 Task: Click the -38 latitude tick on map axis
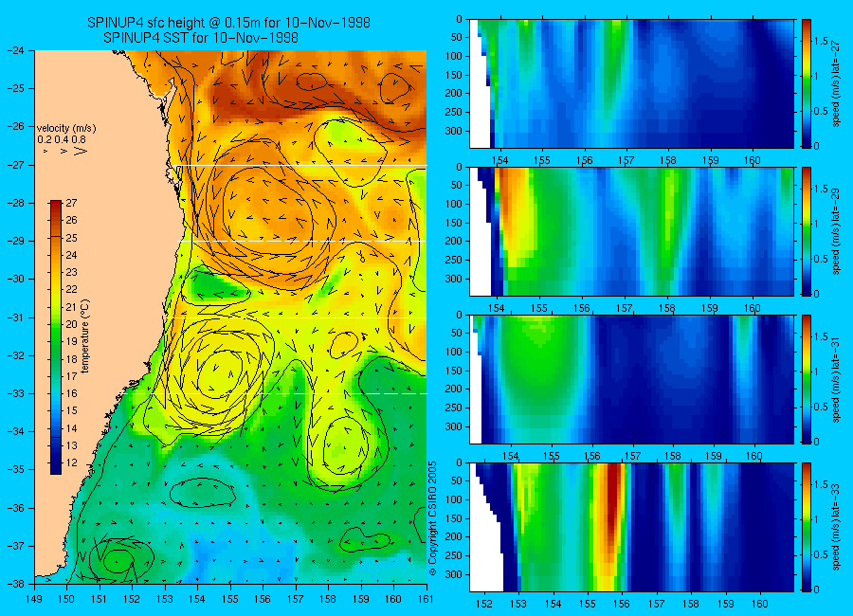point(15,584)
